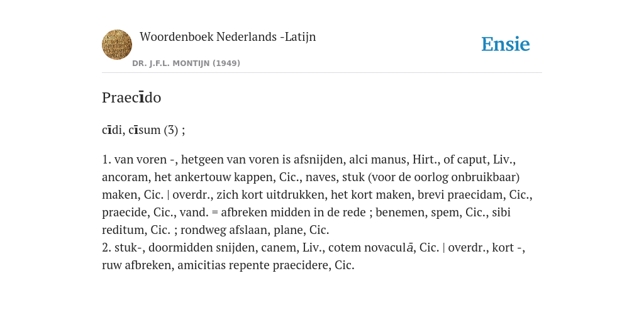Click the round gold dictionary thumbnail
This screenshot has height=322, width=644.
[117, 45]
